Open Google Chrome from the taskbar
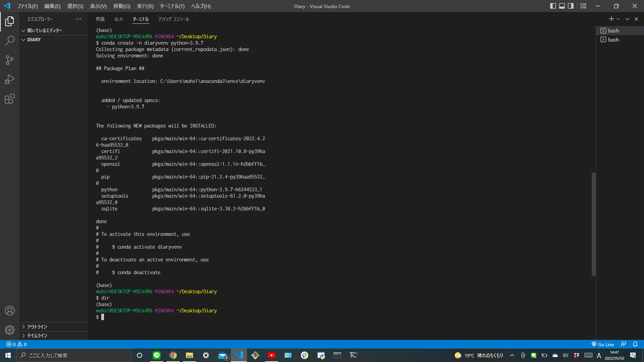 point(173,355)
